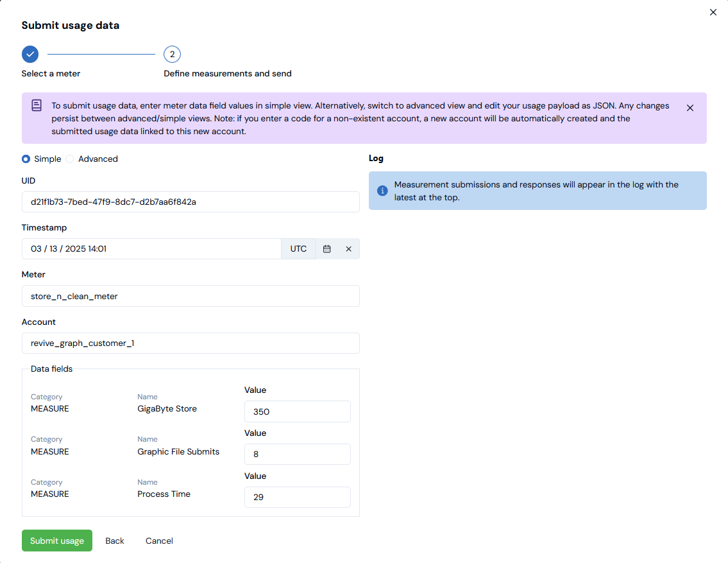The width and height of the screenshot is (728, 563).
Task: Dismiss the purple instructions banner
Action: click(690, 108)
